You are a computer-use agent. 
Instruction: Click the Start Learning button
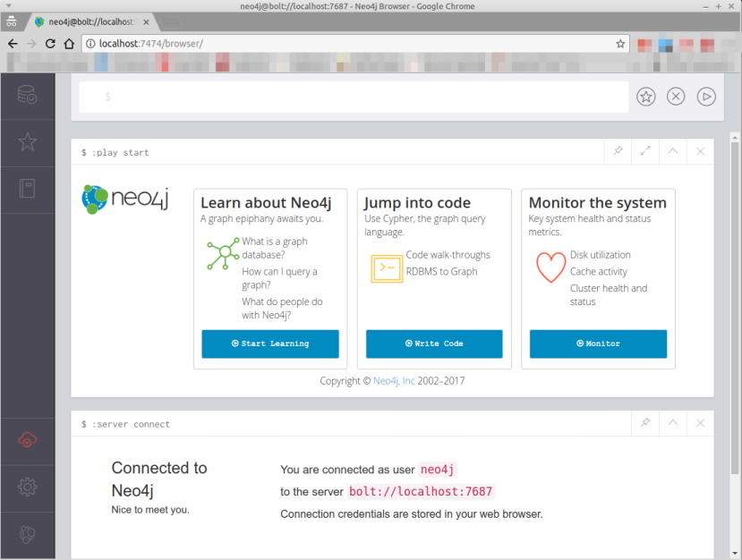coord(269,344)
